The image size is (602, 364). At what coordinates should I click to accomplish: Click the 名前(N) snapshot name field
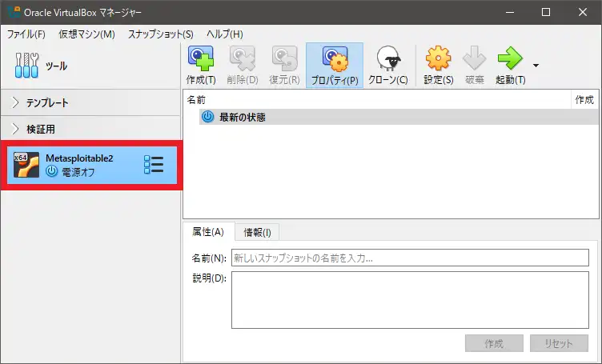tap(409, 258)
